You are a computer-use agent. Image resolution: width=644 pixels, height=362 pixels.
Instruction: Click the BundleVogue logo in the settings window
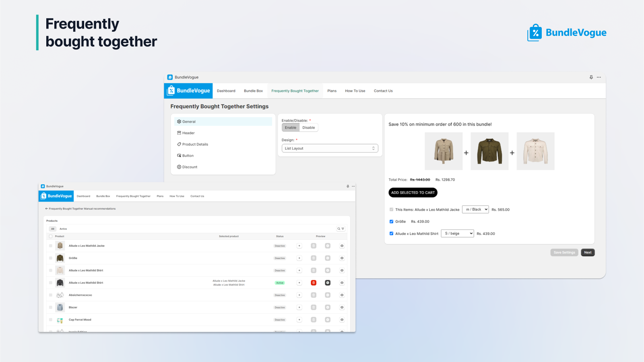click(x=188, y=91)
